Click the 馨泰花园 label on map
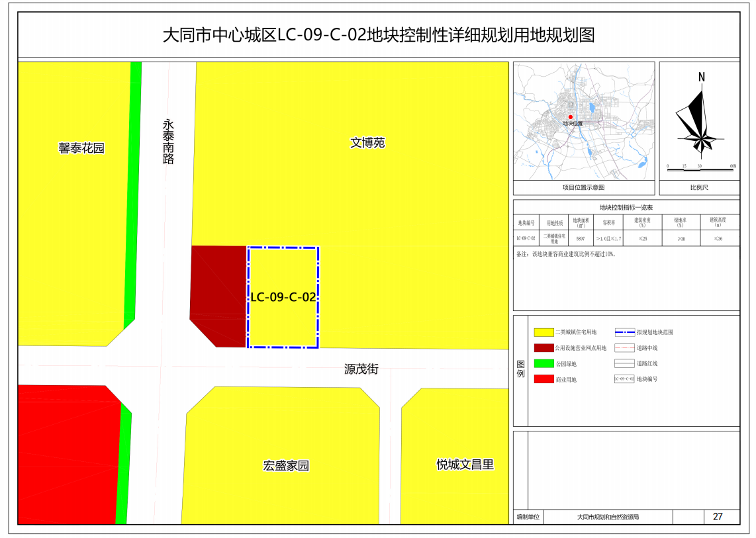Viewport: 756px width, 538px height. pyautogui.click(x=81, y=148)
